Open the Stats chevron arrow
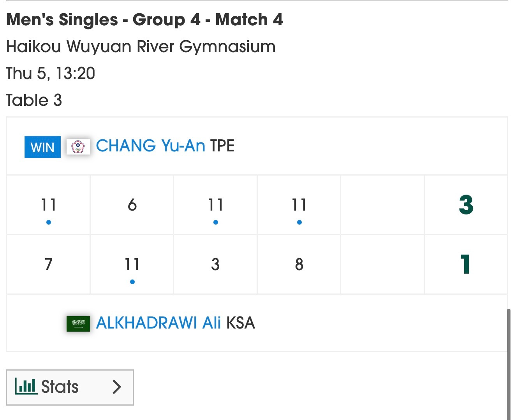The image size is (514, 420). click(117, 387)
